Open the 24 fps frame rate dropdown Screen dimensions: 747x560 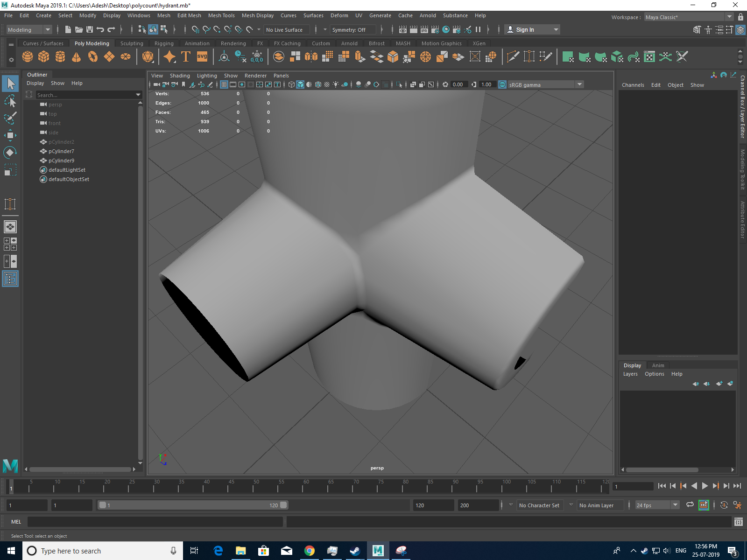pyautogui.click(x=657, y=505)
